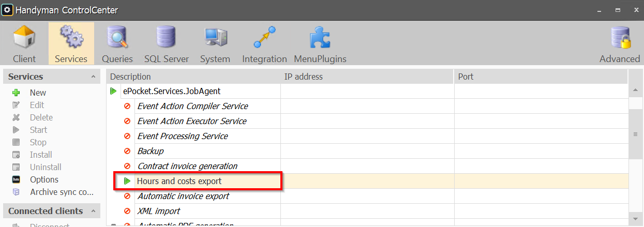Click New in Services panel
The height and width of the screenshot is (227, 644).
(38, 93)
